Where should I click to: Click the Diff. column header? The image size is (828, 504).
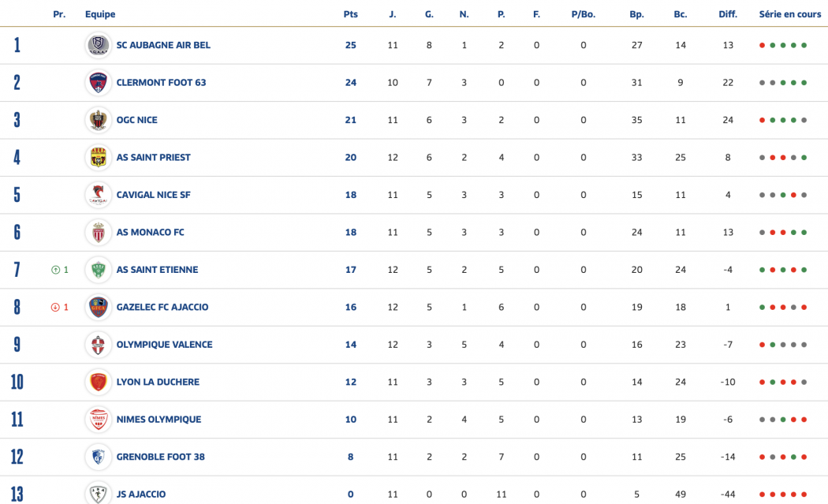[x=728, y=14]
